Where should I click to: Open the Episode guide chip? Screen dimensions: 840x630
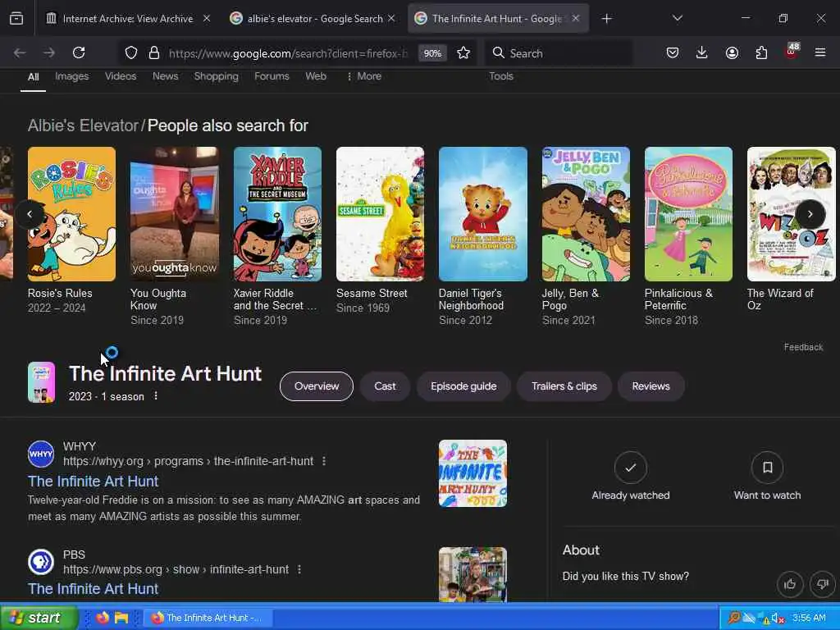click(x=464, y=386)
